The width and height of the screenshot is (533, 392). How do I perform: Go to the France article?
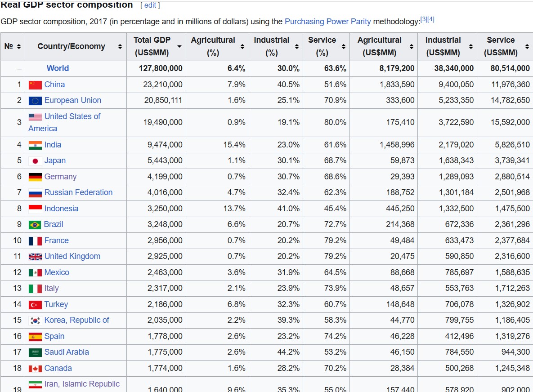[57, 241]
